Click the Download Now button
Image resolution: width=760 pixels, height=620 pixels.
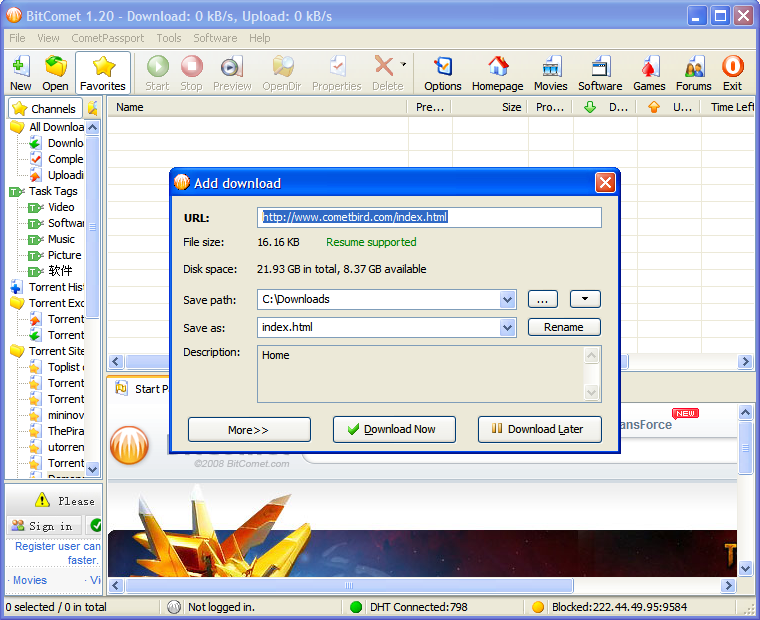coord(394,429)
